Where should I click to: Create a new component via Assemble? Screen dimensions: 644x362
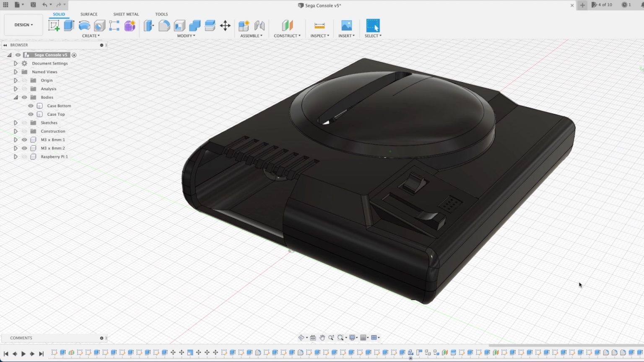[x=244, y=25]
